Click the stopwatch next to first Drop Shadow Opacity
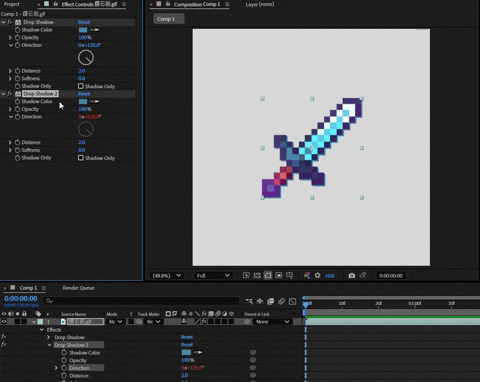 [18, 38]
